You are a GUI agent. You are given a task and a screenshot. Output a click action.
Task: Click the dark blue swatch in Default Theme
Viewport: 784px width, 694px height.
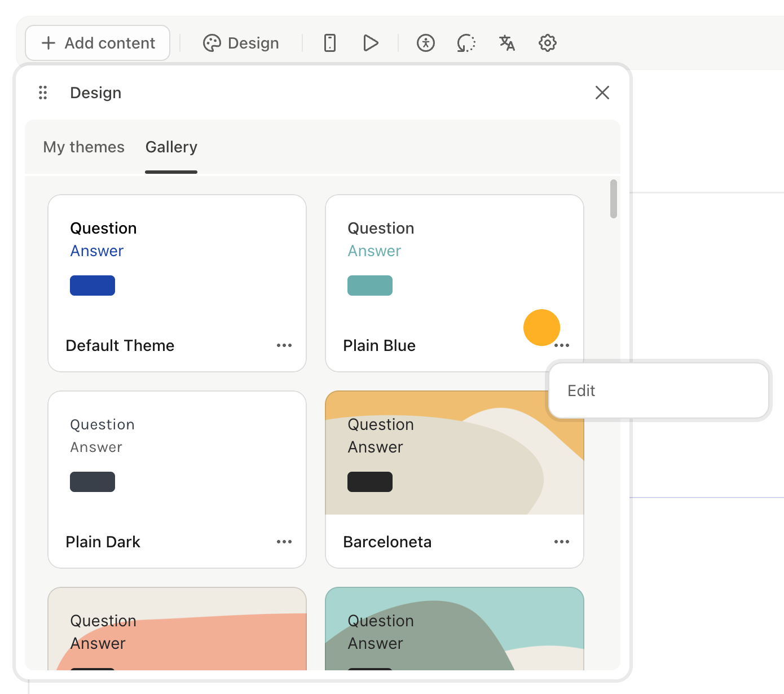tap(93, 285)
